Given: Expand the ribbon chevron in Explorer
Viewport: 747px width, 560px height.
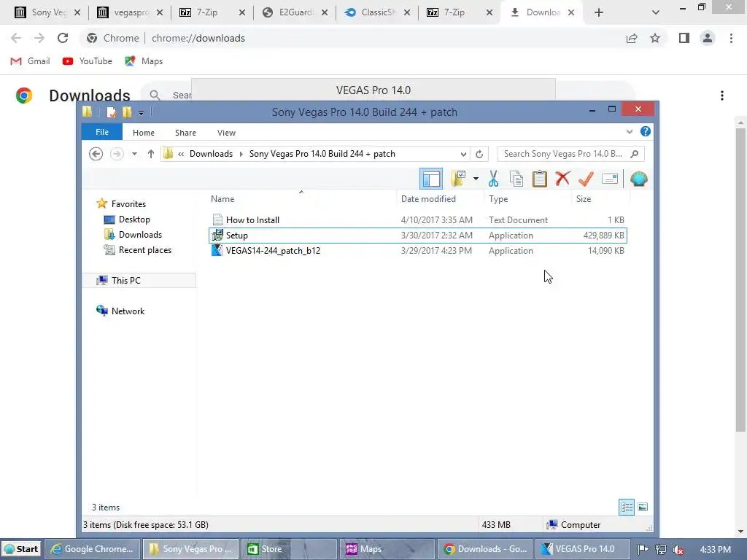Looking at the screenshot, I should pyautogui.click(x=630, y=132).
